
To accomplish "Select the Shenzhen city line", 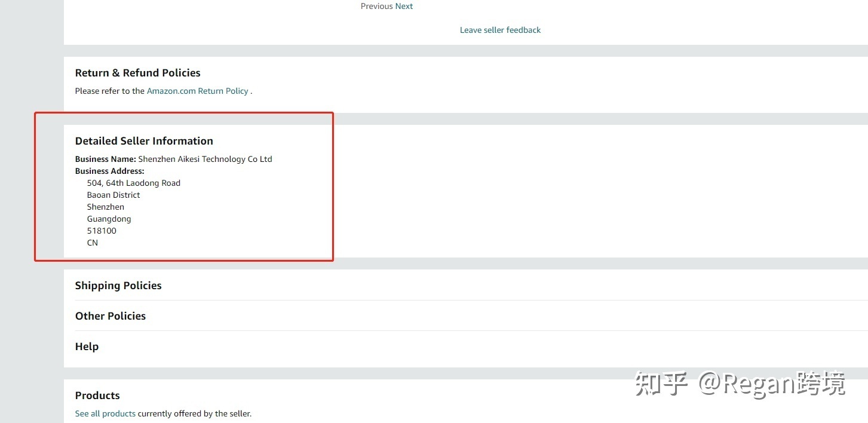I will coord(106,207).
